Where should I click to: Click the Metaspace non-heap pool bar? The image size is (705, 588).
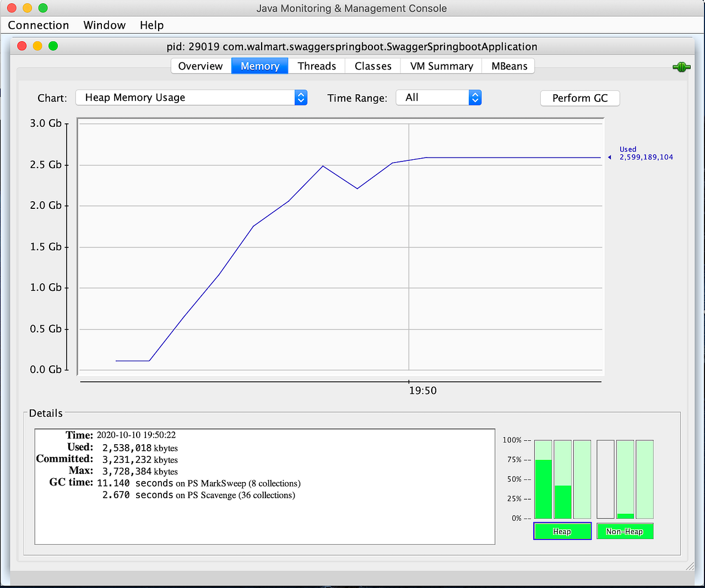tap(625, 479)
